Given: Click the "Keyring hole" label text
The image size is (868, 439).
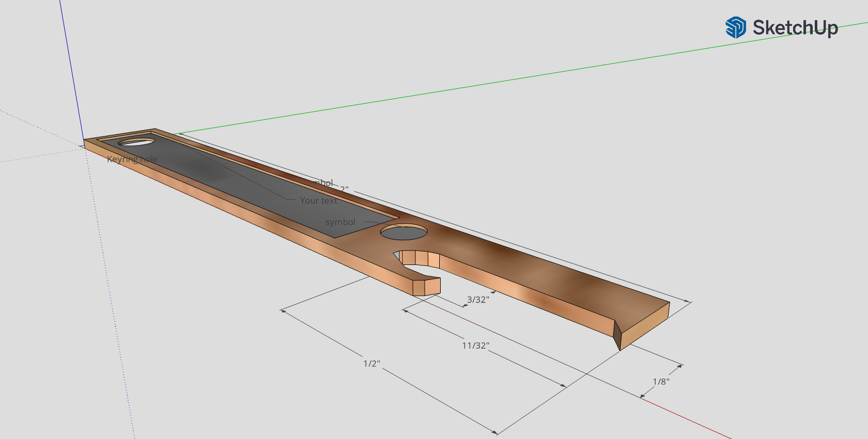Looking at the screenshot, I should pyautogui.click(x=132, y=159).
